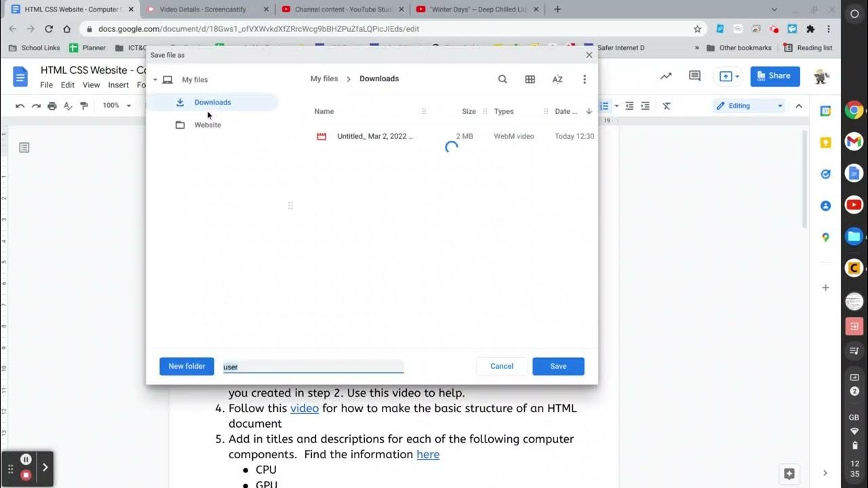Click the print icon in Docs toolbar
This screenshot has width=868, height=488.
52,106
